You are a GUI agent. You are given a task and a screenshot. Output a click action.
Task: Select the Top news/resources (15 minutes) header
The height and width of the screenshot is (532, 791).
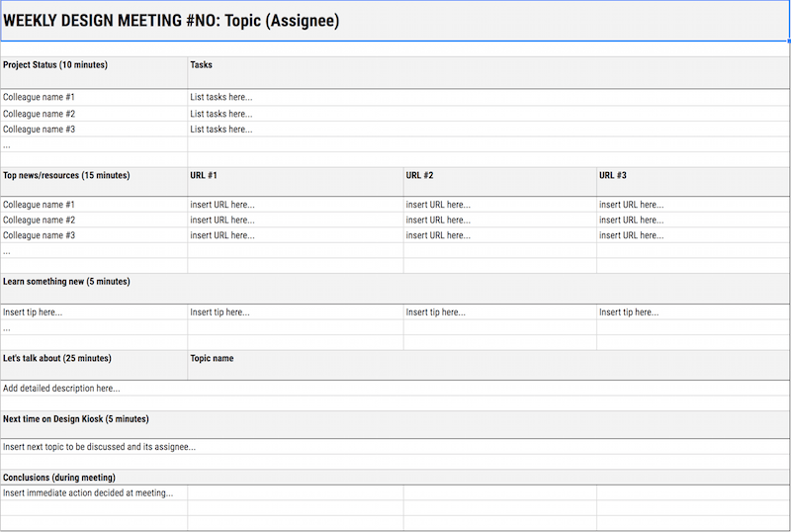[66, 175]
